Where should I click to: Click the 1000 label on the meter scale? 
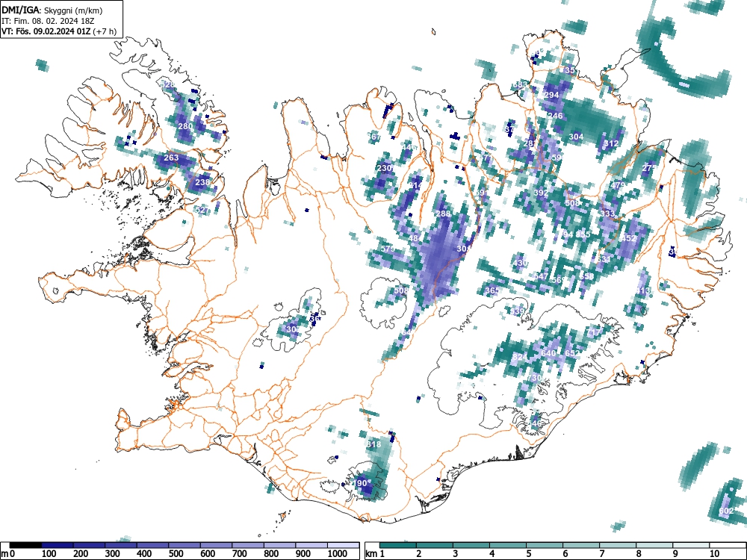pyautogui.click(x=338, y=554)
